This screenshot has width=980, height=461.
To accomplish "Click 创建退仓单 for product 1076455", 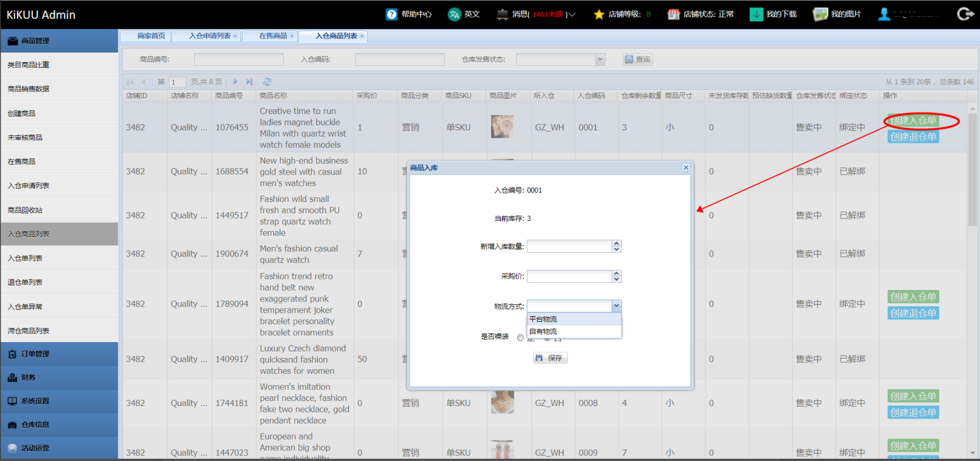I will pyautogui.click(x=913, y=137).
